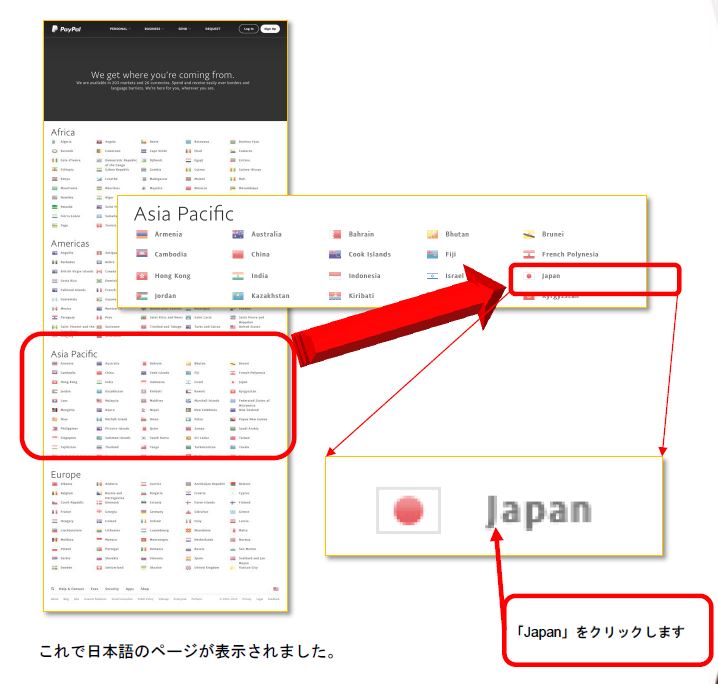Click the Indonesia flag icon
The height and width of the screenshot is (684, 718).
335,276
